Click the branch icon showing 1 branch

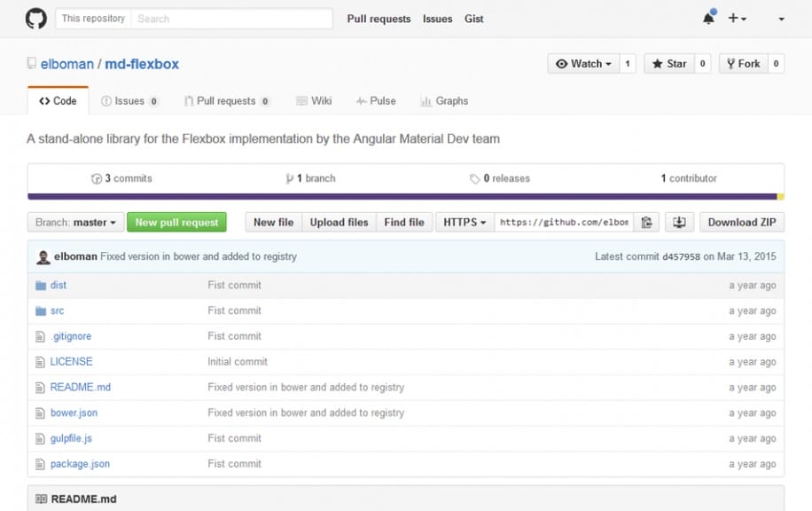click(x=290, y=177)
